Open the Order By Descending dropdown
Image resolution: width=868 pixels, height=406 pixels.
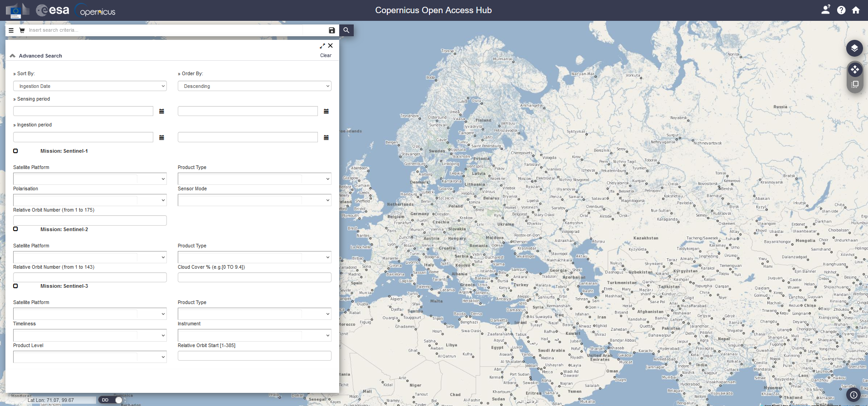pyautogui.click(x=254, y=86)
